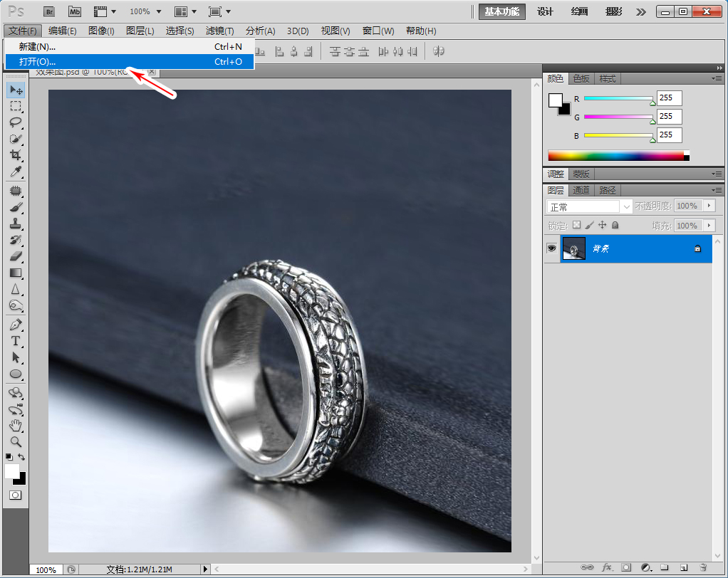728x578 pixels.
Task: Select the Dodge tool
Action: [x=16, y=305]
